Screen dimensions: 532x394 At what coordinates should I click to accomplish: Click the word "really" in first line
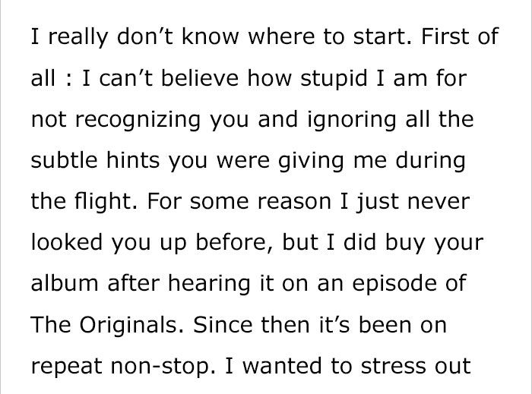tap(78, 38)
